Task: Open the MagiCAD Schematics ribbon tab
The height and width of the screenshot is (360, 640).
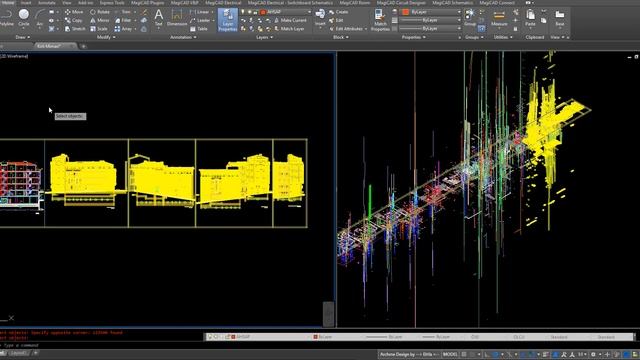Action: [x=452, y=2]
